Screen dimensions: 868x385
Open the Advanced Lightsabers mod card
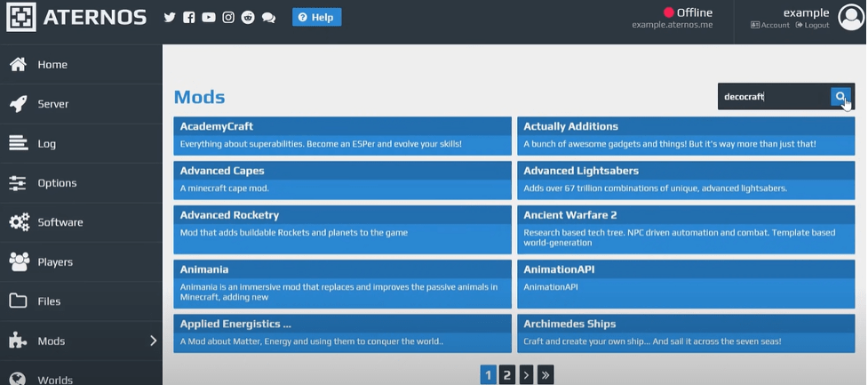tap(686, 180)
